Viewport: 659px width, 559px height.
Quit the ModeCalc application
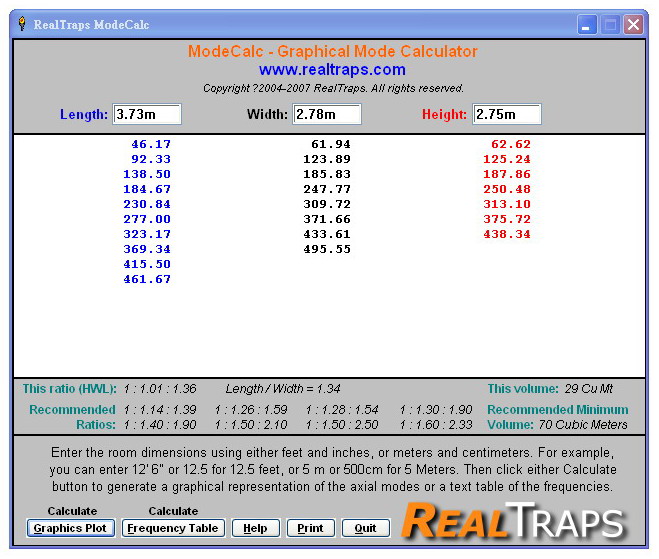point(365,528)
